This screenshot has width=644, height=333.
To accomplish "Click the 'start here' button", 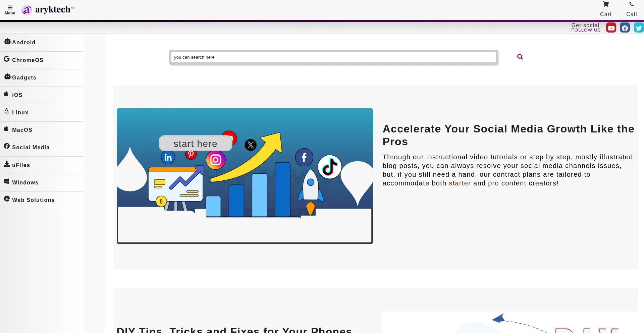I will coord(196,144).
